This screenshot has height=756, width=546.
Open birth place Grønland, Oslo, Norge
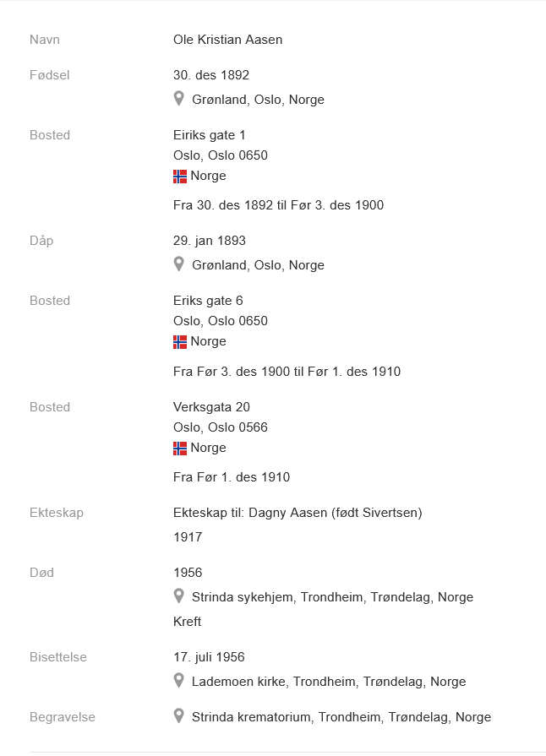pos(258,100)
